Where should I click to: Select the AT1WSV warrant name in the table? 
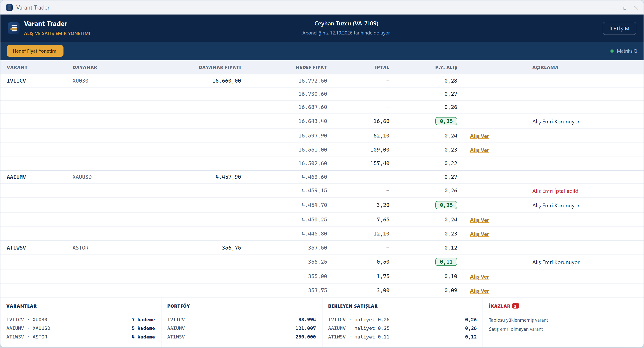(x=16, y=248)
